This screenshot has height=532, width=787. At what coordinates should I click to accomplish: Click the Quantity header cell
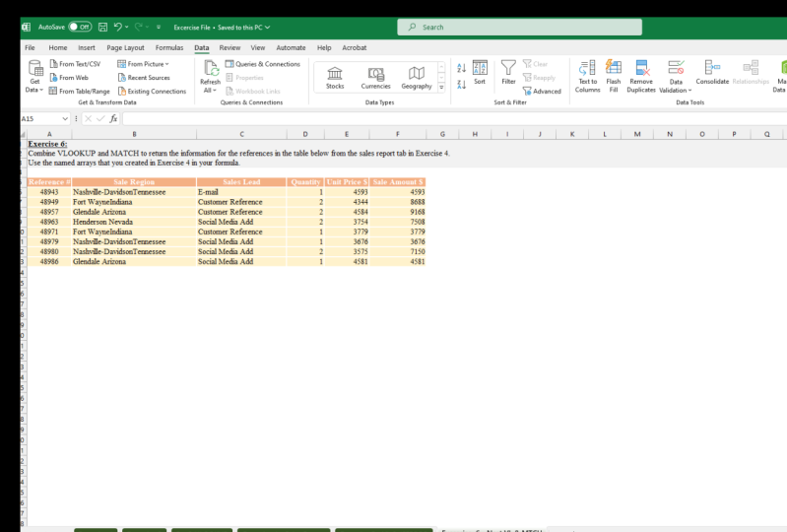(x=305, y=181)
